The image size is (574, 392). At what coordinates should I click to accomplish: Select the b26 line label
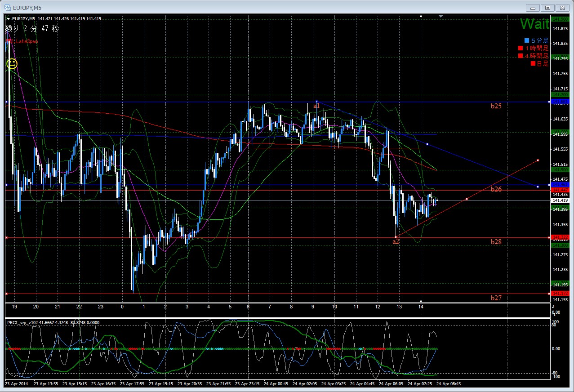click(496, 189)
